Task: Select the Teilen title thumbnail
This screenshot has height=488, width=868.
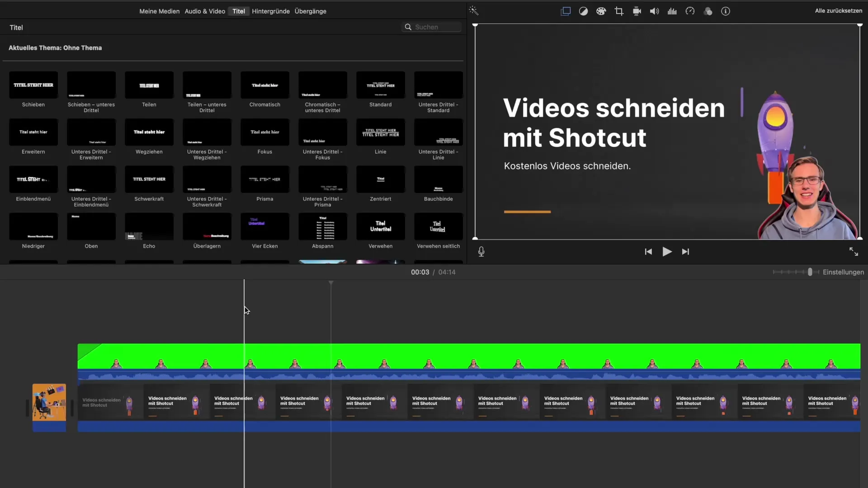Action: pyautogui.click(x=149, y=85)
